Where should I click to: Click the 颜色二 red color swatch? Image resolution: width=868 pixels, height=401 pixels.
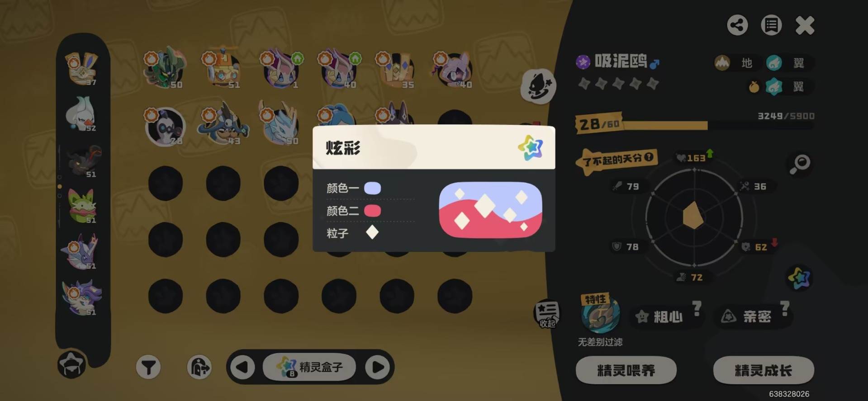click(x=373, y=211)
